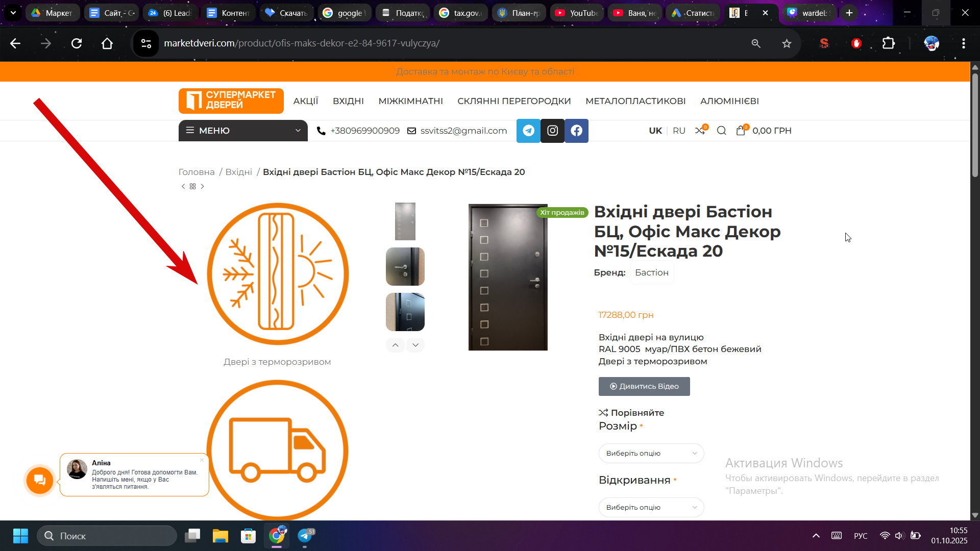Open the МІЖКІМНАТНІ menu item
Viewport: 980px width, 551px height.
(x=410, y=101)
